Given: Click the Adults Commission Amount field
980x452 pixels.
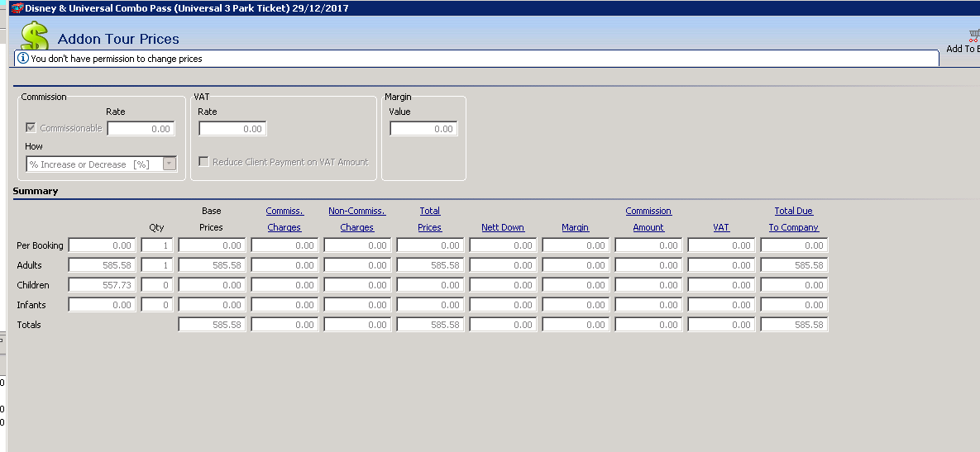Looking at the screenshot, I should (648, 265).
